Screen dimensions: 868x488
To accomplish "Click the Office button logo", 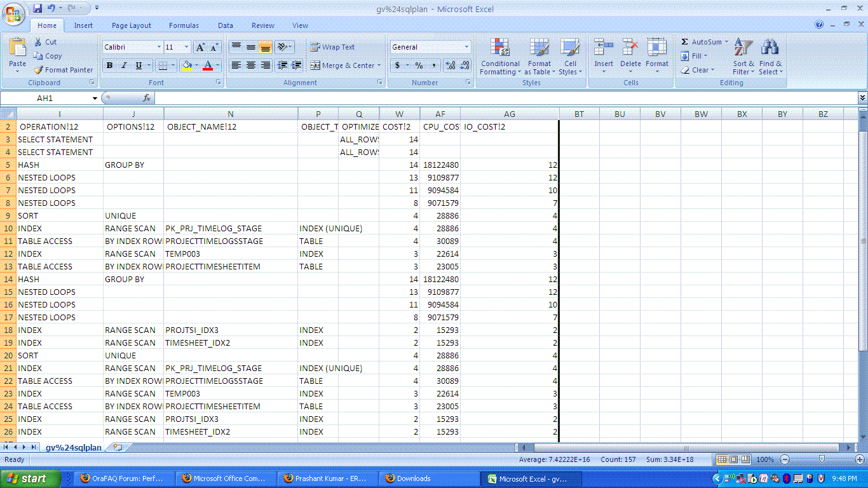I will (14, 14).
